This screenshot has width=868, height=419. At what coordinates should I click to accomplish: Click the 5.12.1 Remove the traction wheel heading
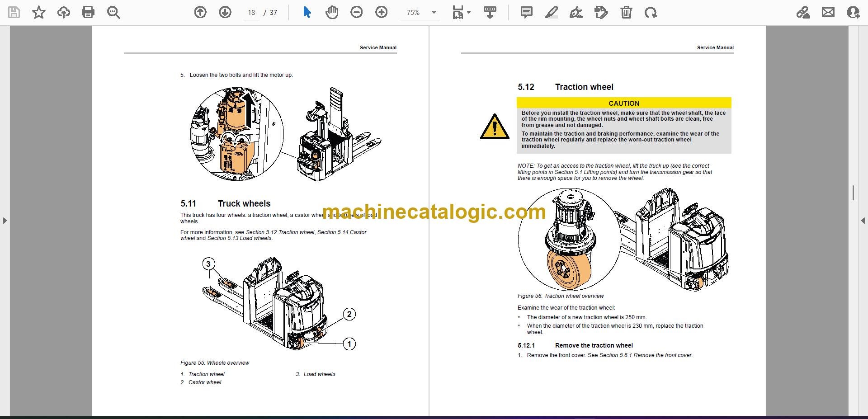[x=575, y=345]
